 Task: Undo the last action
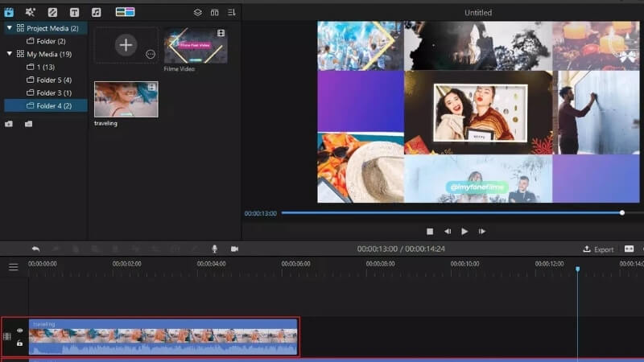35,249
